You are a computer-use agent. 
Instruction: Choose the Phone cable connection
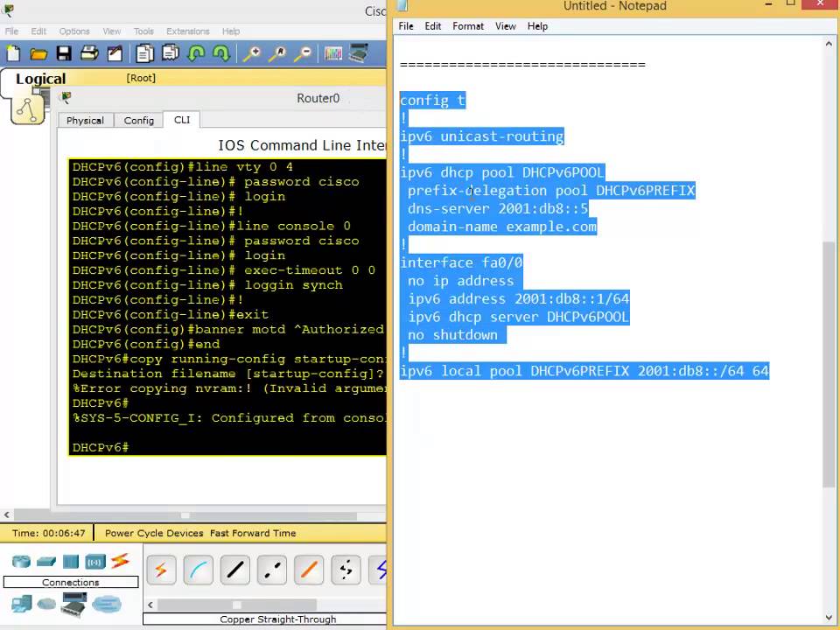pos(346,570)
